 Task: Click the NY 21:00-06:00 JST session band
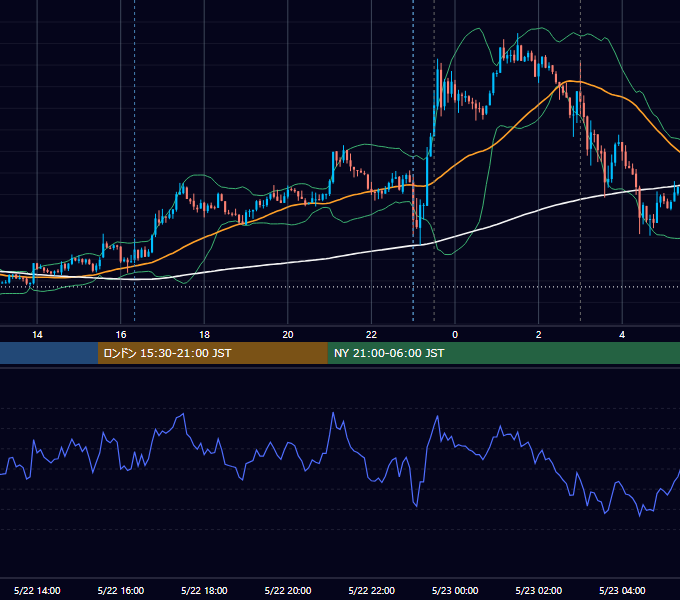click(503, 353)
